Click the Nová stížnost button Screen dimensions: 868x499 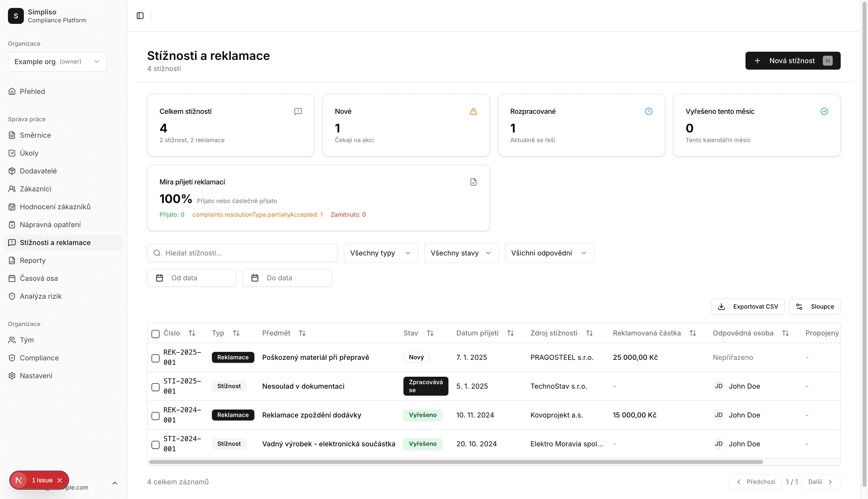[x=792, y=61]
